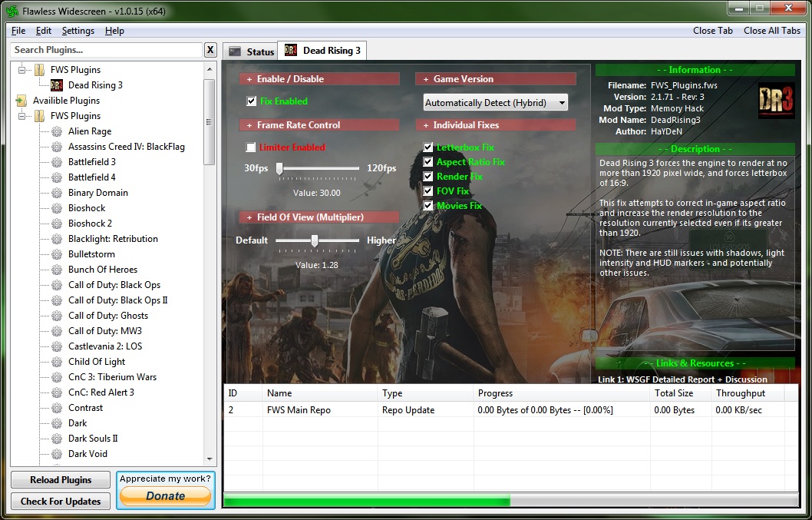Click the folder icon beside Availible Plugins
The height and width of the screenshot is (520, 812).
coord(21,101)
